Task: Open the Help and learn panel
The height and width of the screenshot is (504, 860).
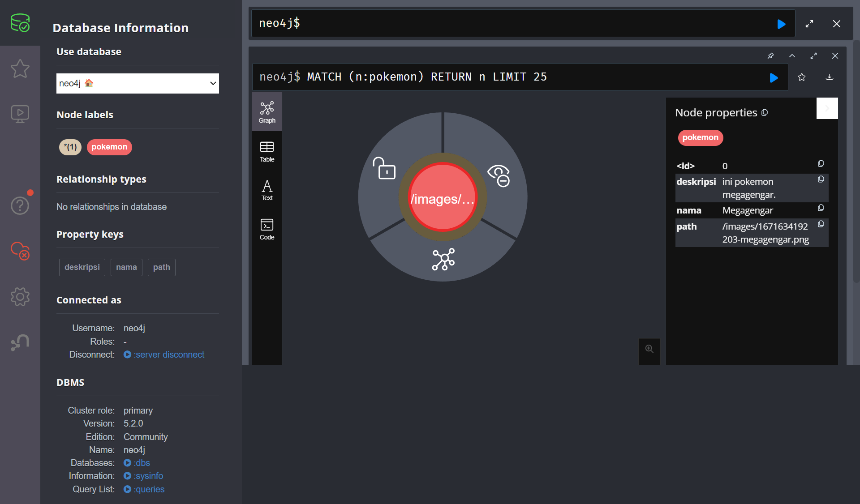Action: click(20, 205)
